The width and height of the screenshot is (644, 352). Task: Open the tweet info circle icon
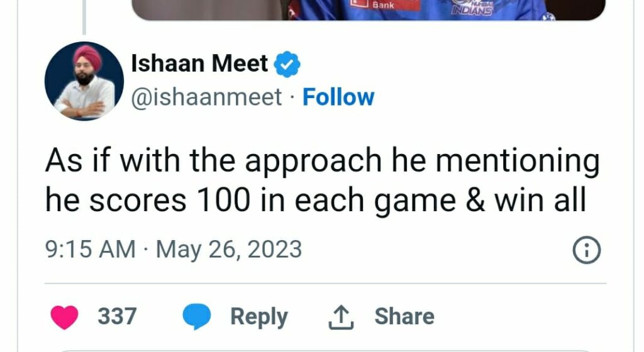tap(587, 251)
